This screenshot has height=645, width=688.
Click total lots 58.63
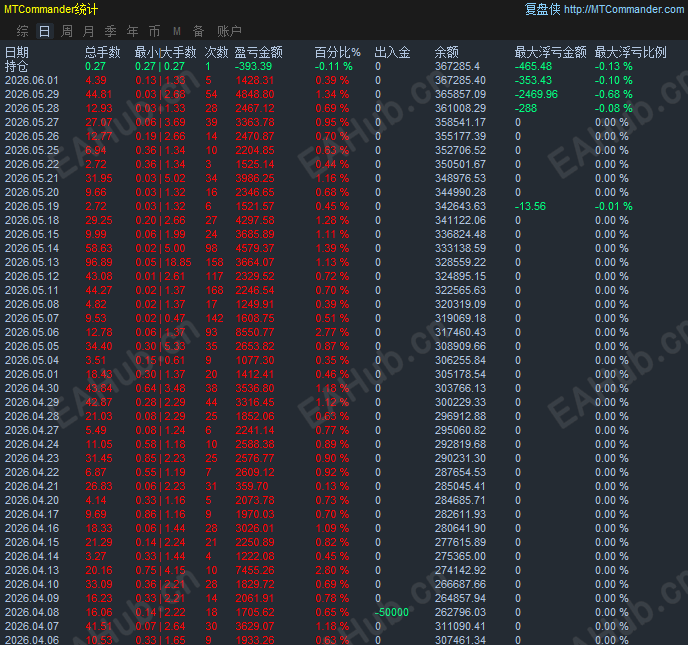pyautogui.click(x=99, y=248)
